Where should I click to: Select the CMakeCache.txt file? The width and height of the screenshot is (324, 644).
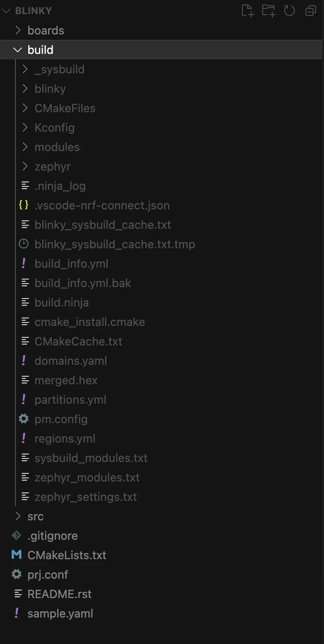coord(78,341)
